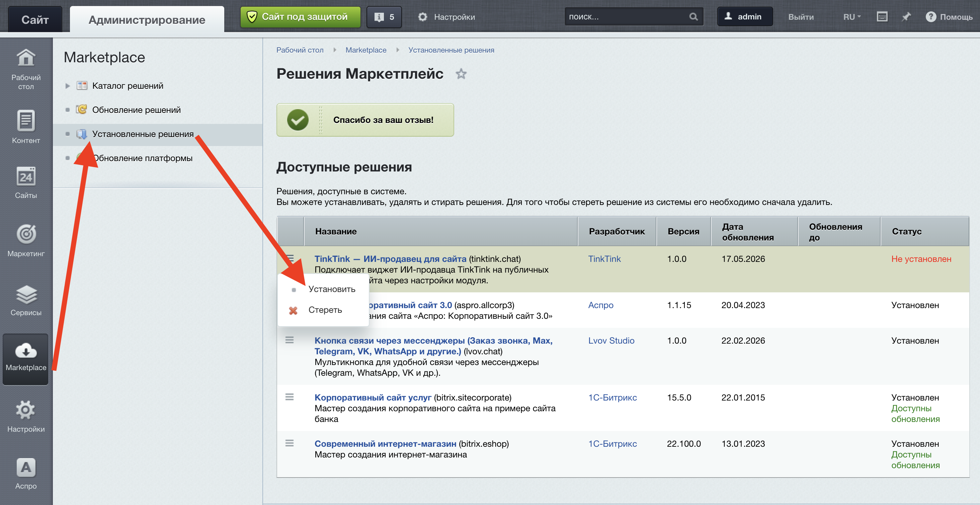
Task: Click Выйти to log out
Action: [801, 17]
